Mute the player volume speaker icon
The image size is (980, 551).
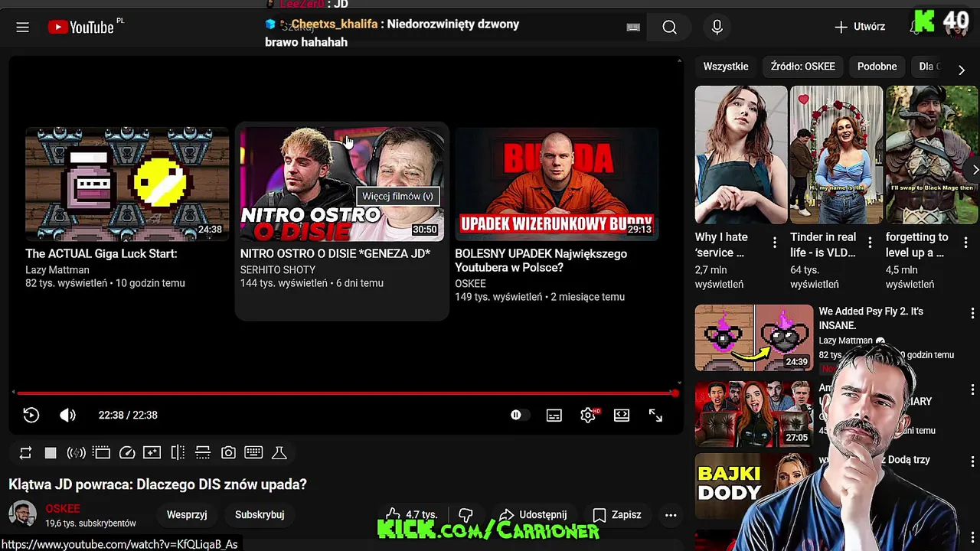coord(67,415)
